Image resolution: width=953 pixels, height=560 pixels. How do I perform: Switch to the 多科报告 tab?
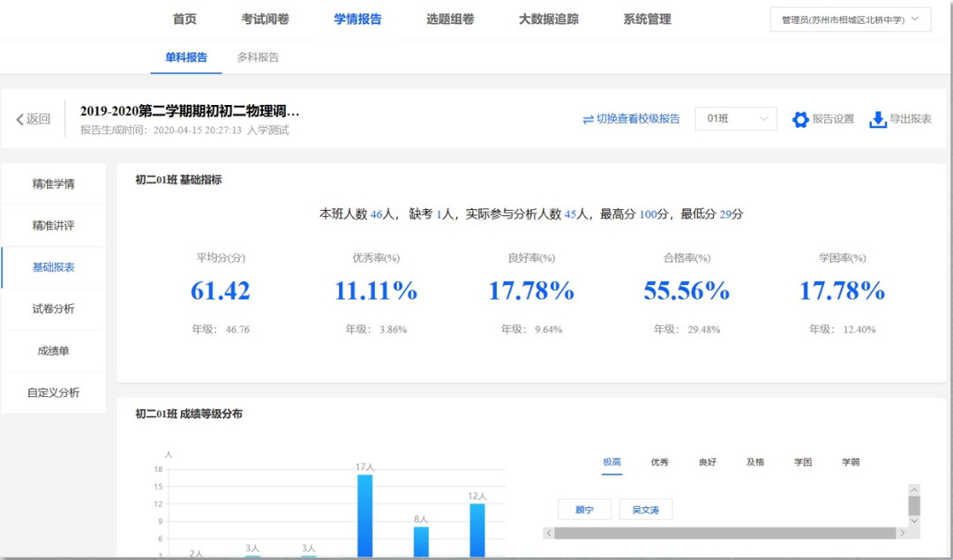(x=258, y=57)
